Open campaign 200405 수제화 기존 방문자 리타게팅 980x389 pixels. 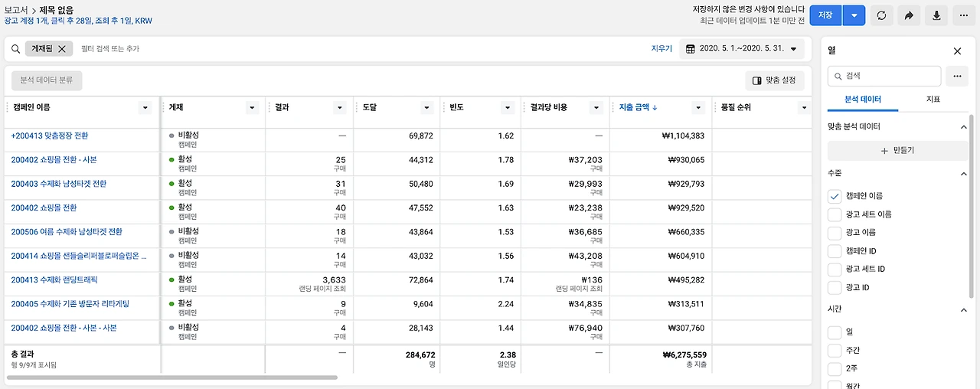pos(70,304)
